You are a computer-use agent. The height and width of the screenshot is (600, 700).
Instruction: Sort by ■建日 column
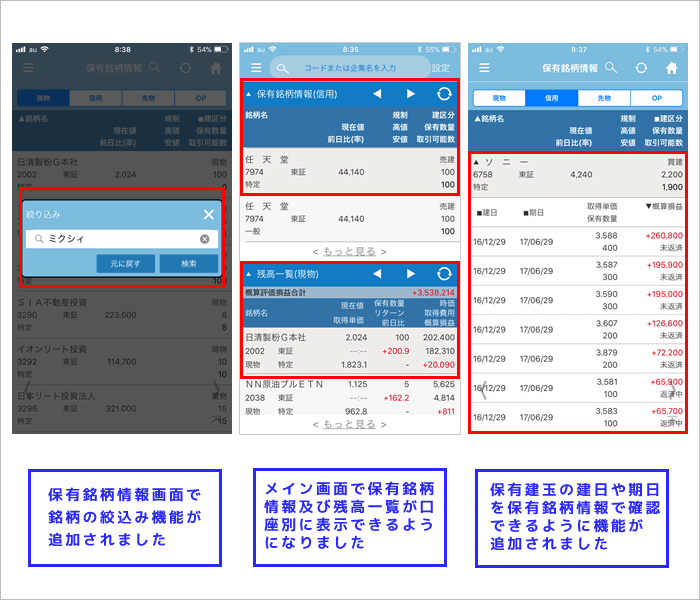486,213
